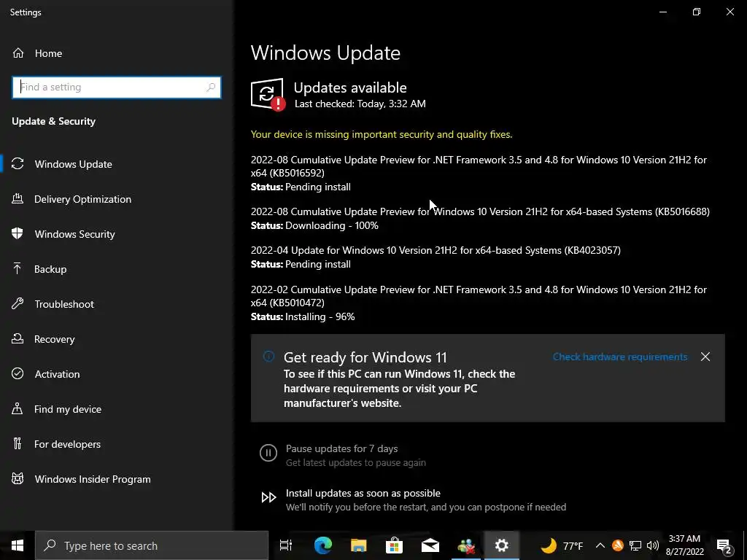Click the Activation checkmark icon
The image size is (747, 560).
[x=18, y=374]
